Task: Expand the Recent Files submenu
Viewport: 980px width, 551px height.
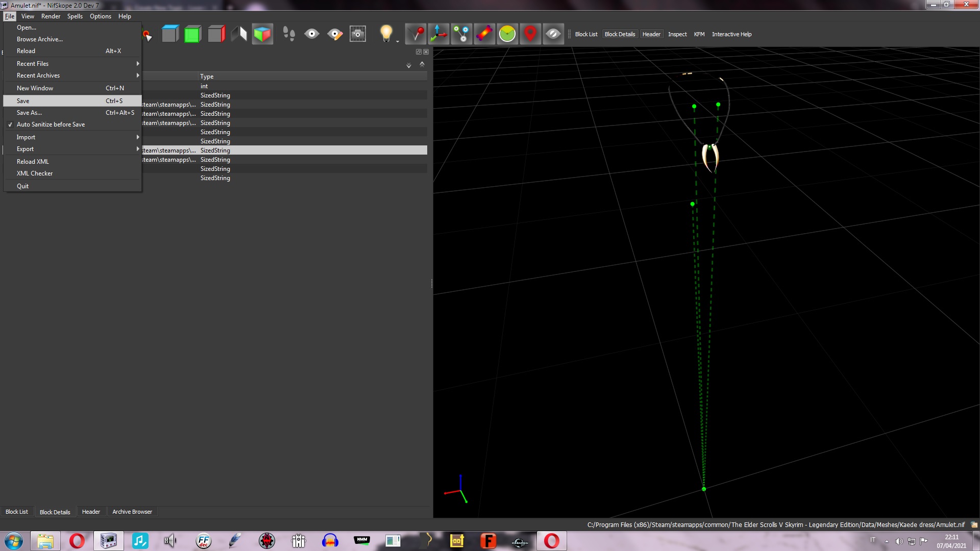Action: coord(72,64)
